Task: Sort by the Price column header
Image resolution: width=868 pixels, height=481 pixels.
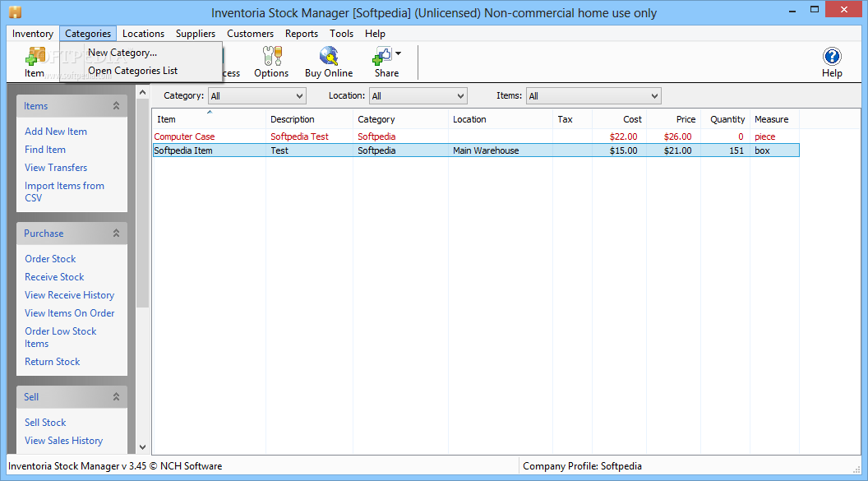Action: [673, 119]
